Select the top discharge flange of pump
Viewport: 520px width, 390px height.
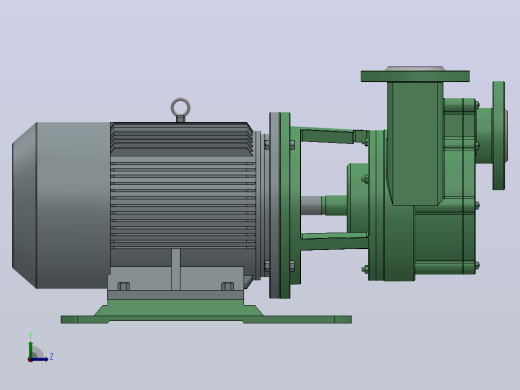pyautogui.click(x=415, y=76)
